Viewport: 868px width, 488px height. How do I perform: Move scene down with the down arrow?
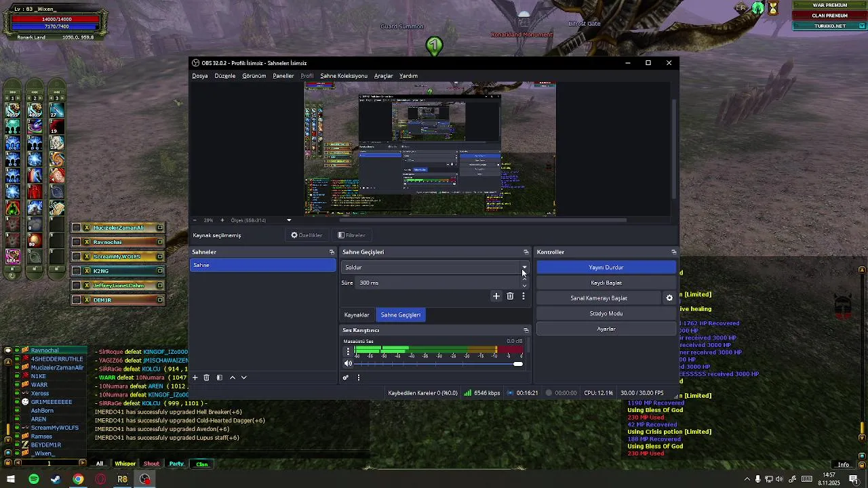coord(244,378)
